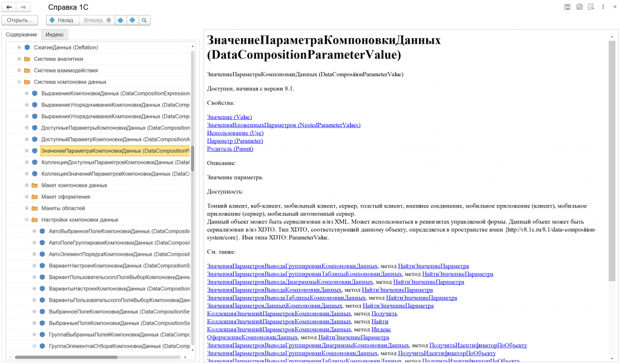Expand the Макет оформления folder
The image size is (620, 364).
click(x=27, y=197)
